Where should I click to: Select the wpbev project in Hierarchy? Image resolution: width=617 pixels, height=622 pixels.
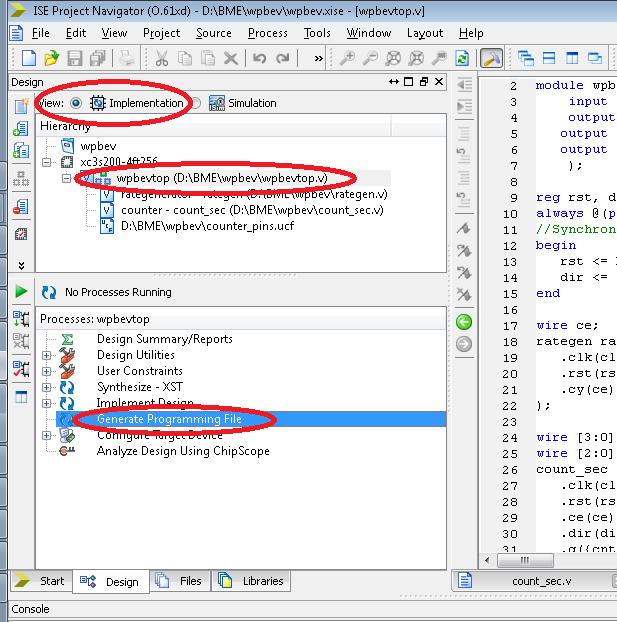(98, 146)
